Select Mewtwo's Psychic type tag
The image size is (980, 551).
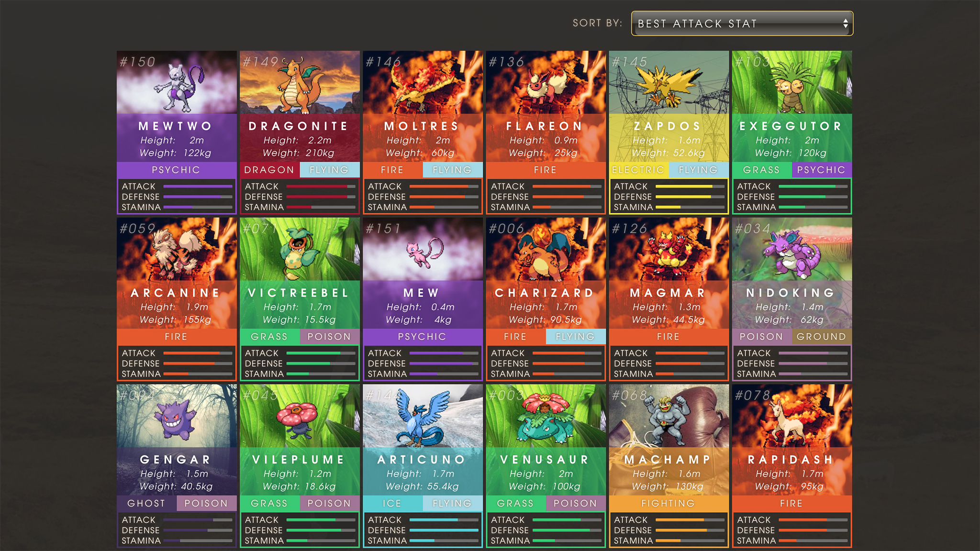[x=177, y=170]
